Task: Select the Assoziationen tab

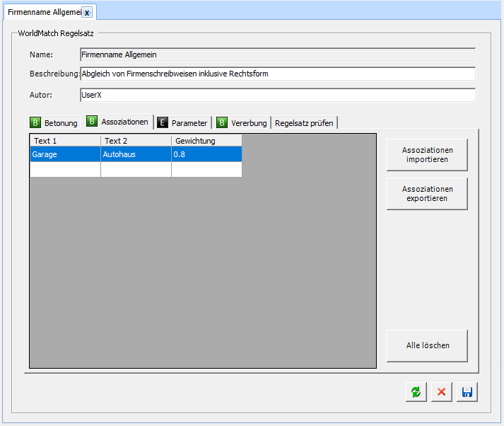Action: (x=117, y=122)
